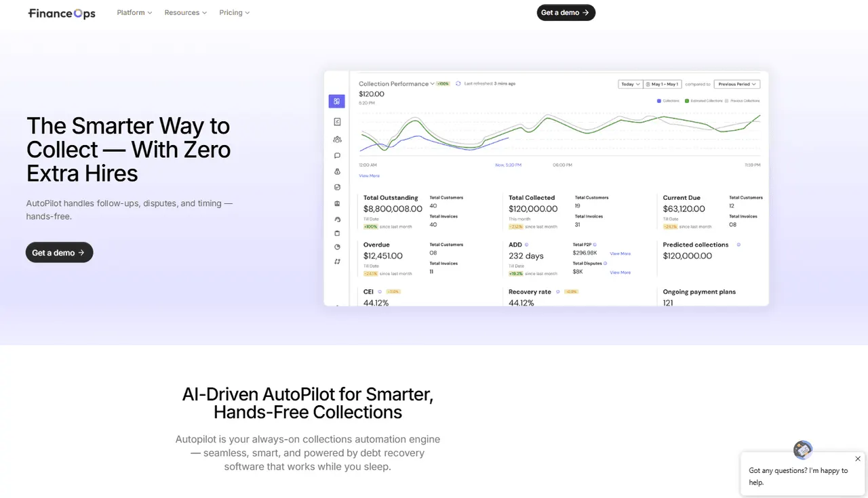Click the info icon beside Recovery rate
This screenshot has height=498, width=868.
[557, 292]
